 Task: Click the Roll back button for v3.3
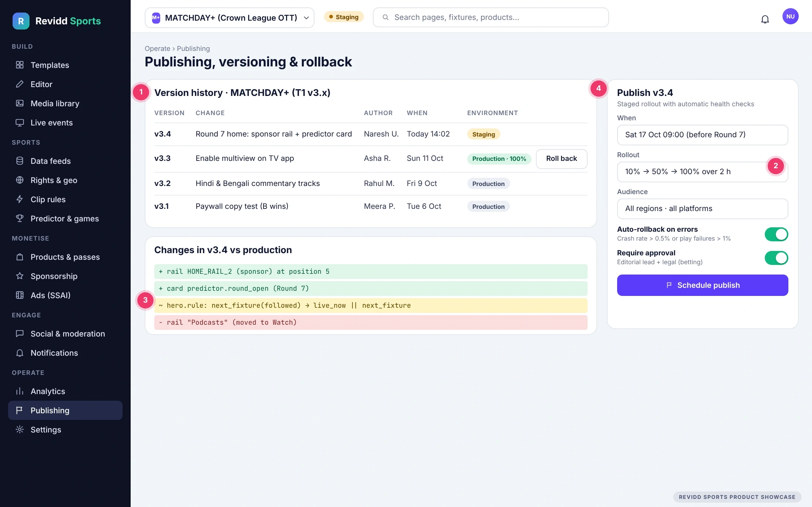pyautogui.click(x=561, y=159)
